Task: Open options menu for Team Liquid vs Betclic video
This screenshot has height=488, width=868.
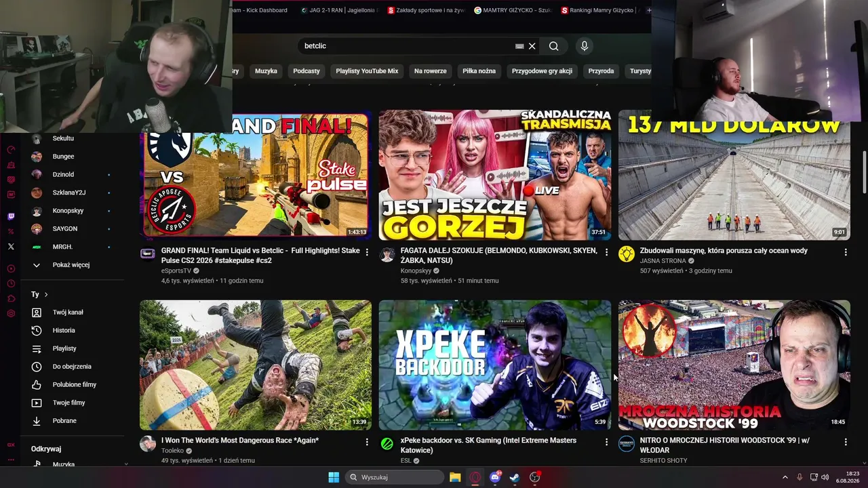Action: [367, 252]
